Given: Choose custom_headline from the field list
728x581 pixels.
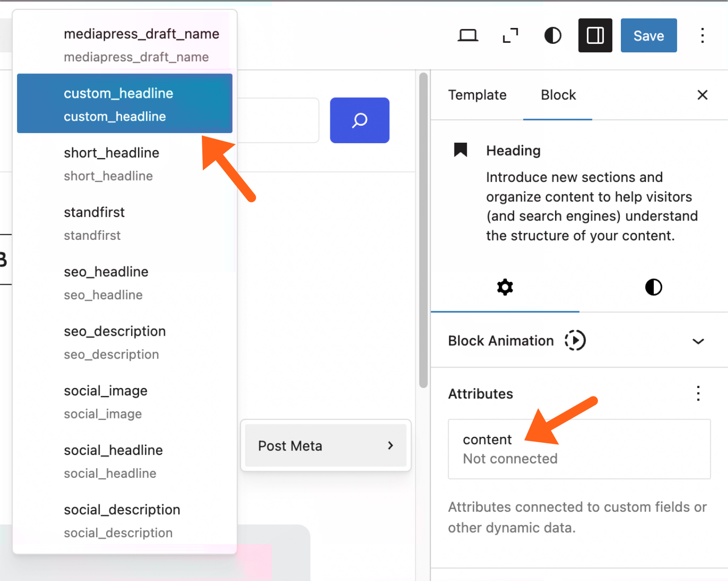Looking at the screenshot, I should pos(125,104).
